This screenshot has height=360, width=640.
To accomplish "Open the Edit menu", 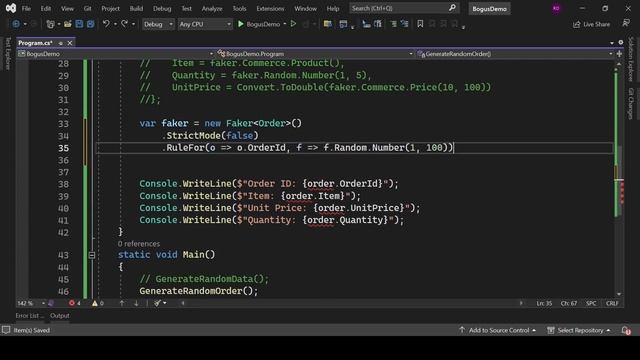I will 46,8.
